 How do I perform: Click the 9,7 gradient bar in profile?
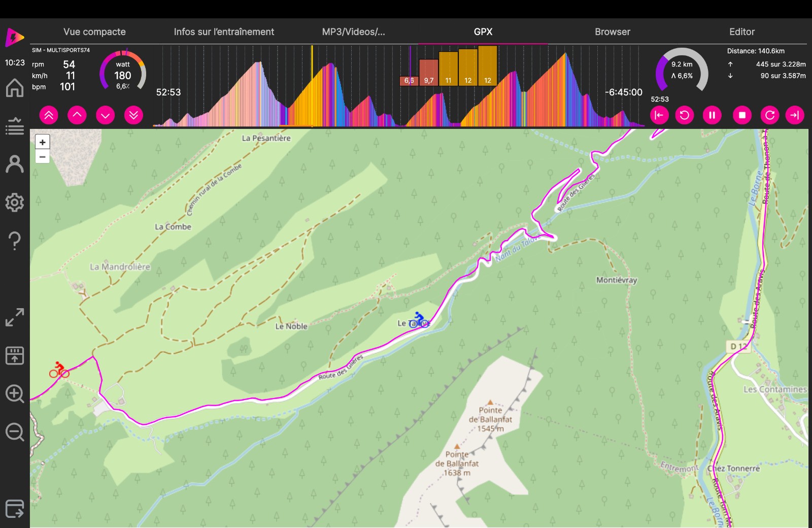pos(429,73)
